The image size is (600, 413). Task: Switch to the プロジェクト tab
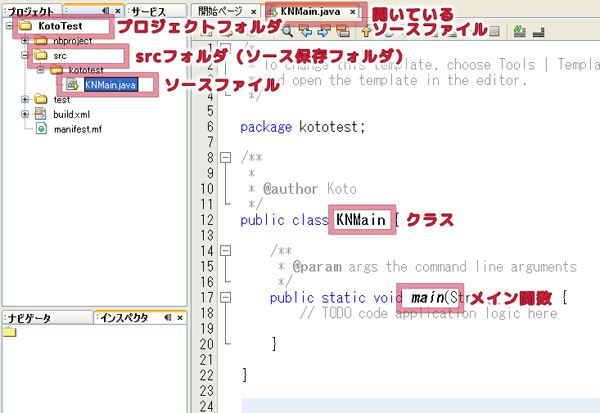coord(31,11)
